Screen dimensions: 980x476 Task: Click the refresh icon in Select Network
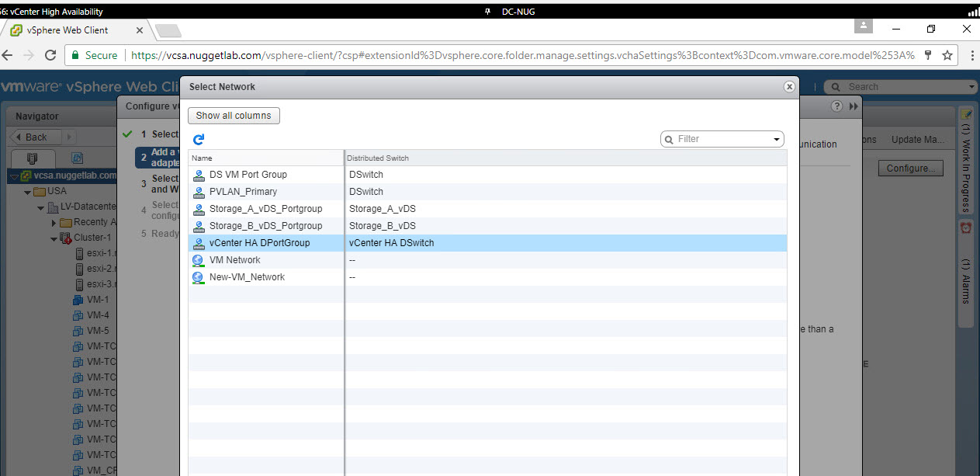click(199, 139)
